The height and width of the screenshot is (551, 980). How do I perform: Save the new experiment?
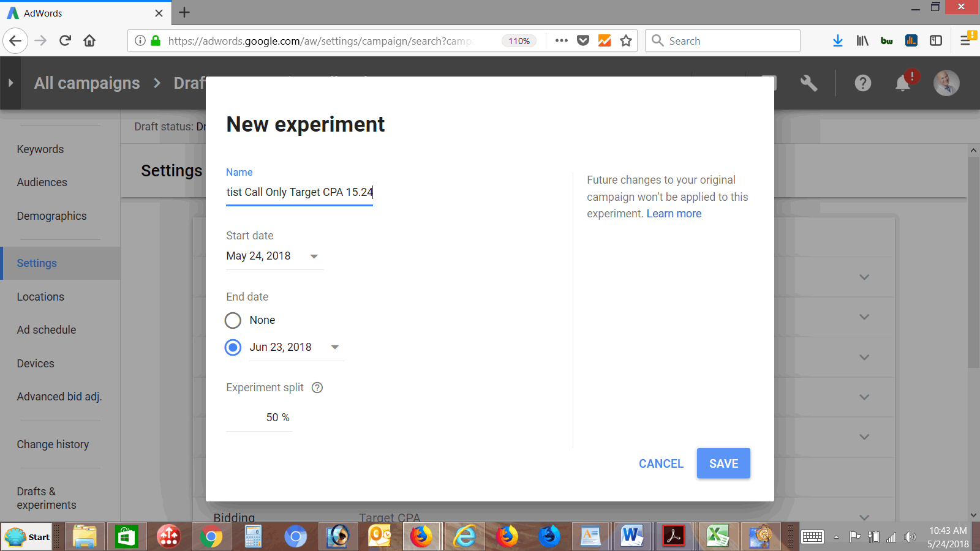(x=723, y=463)
